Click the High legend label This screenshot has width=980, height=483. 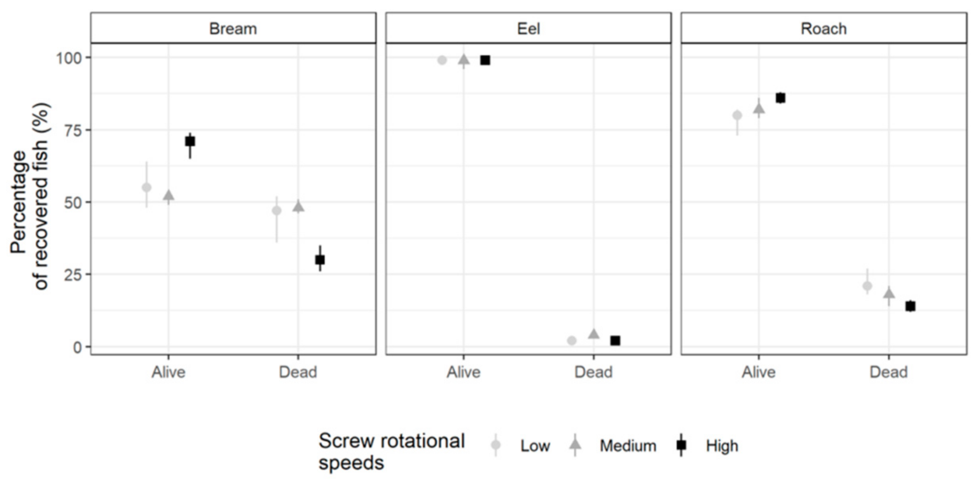click(722, 446)
